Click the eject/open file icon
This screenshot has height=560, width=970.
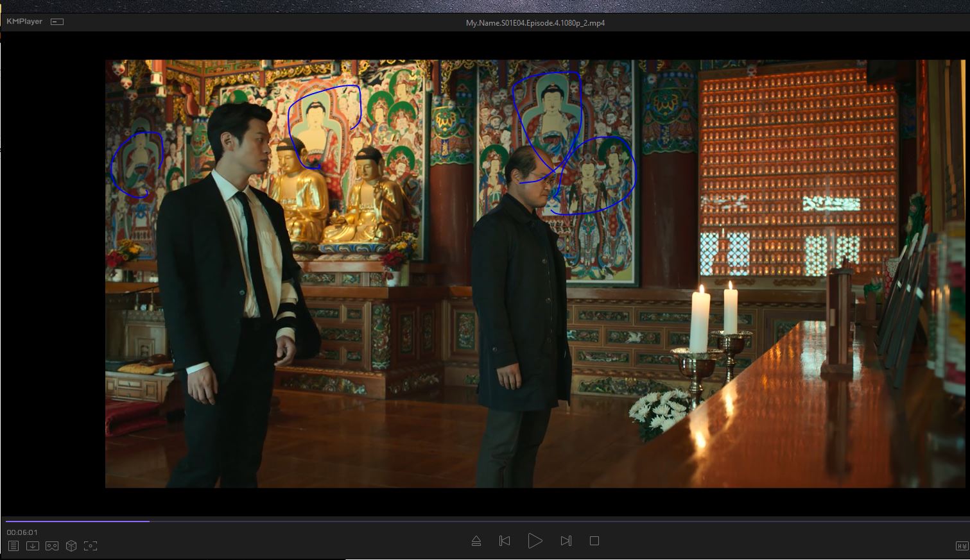pos(476,541)
